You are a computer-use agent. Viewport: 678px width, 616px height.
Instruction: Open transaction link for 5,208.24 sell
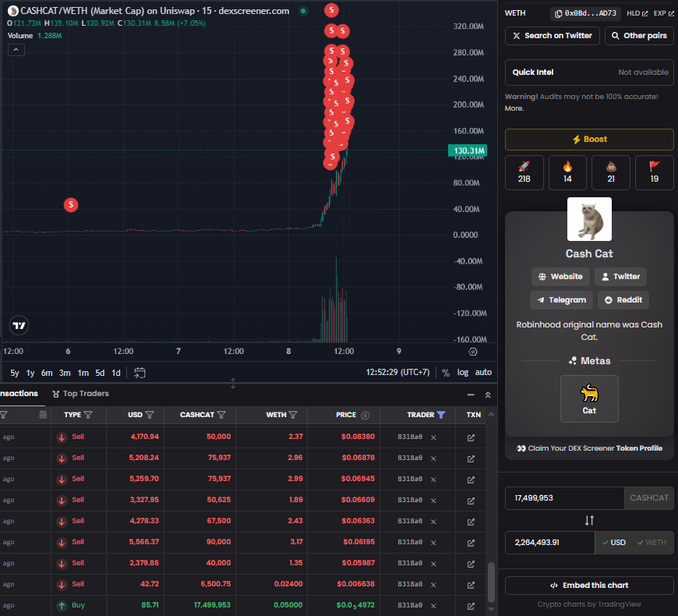click(471, 458)
